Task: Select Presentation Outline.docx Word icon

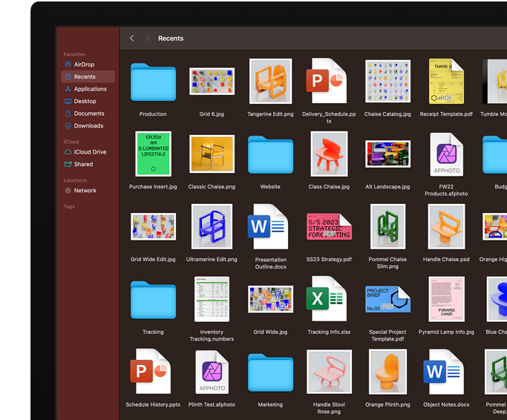Action: coord(270,226)
